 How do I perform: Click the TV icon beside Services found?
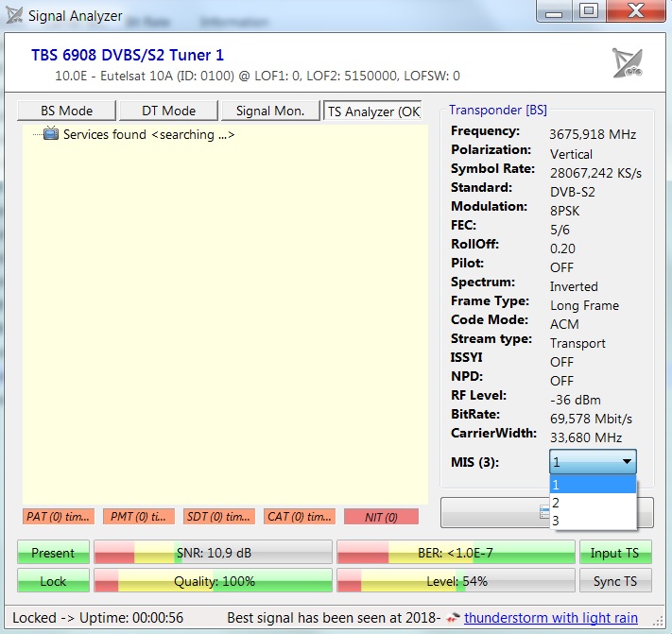(51, 133)
